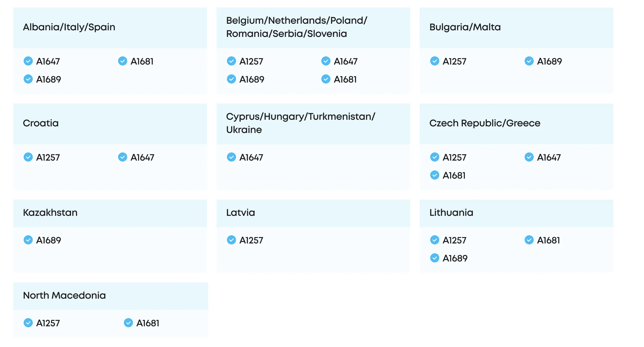
Task: Click the checkmark icon beside A1647 under Albania/Italy/Spain
Action: point(28,61)
